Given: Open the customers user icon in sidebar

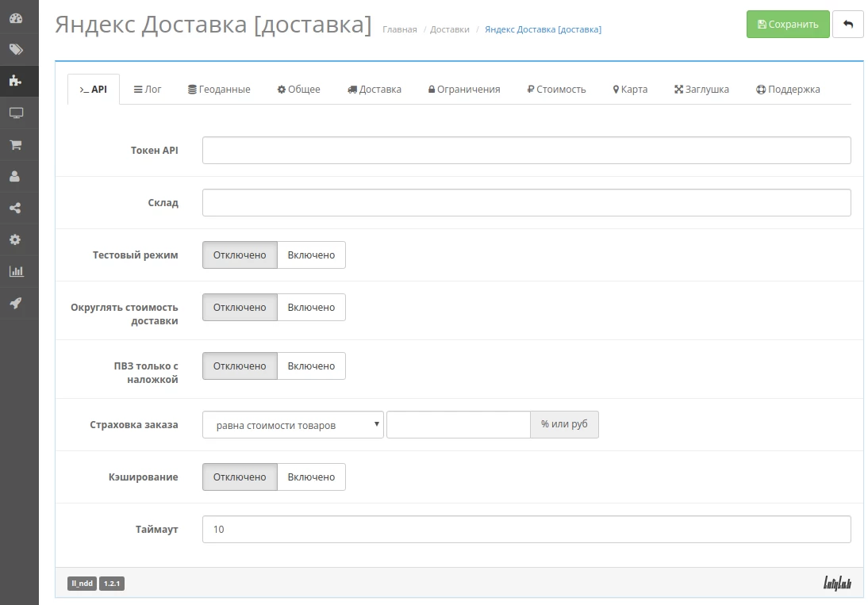Looking at the screenshot, I should 16,176.
